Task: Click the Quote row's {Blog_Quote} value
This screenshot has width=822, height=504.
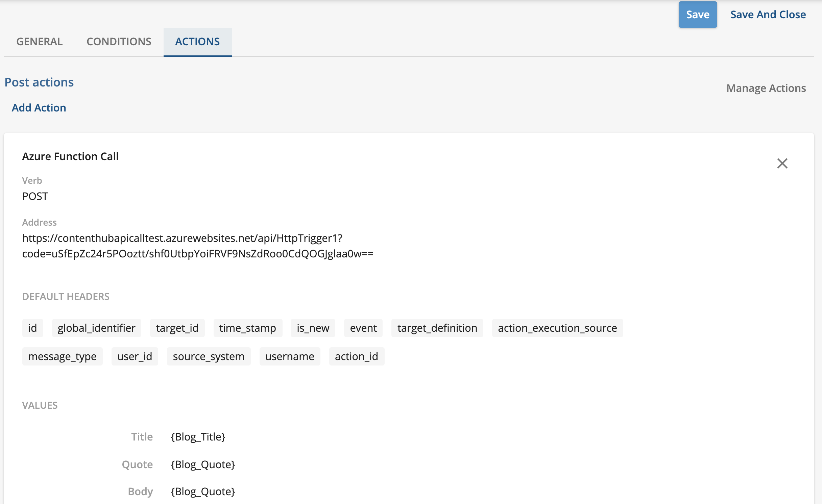Action: point(203,464)
